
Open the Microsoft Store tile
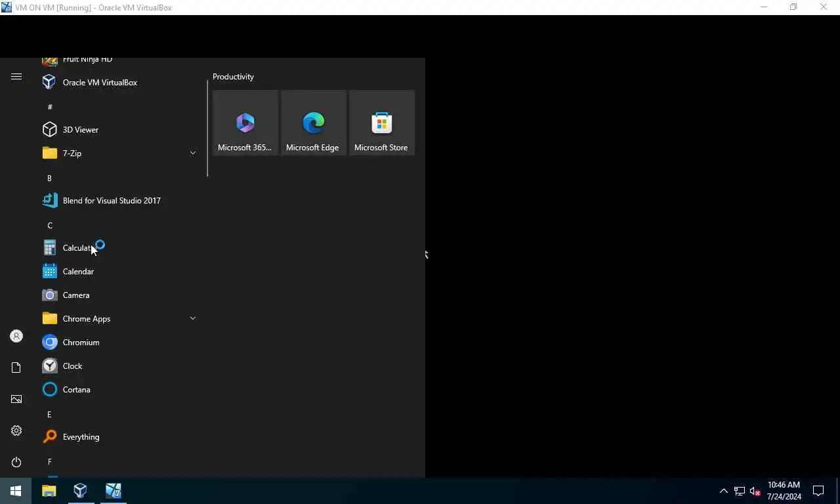382,123
